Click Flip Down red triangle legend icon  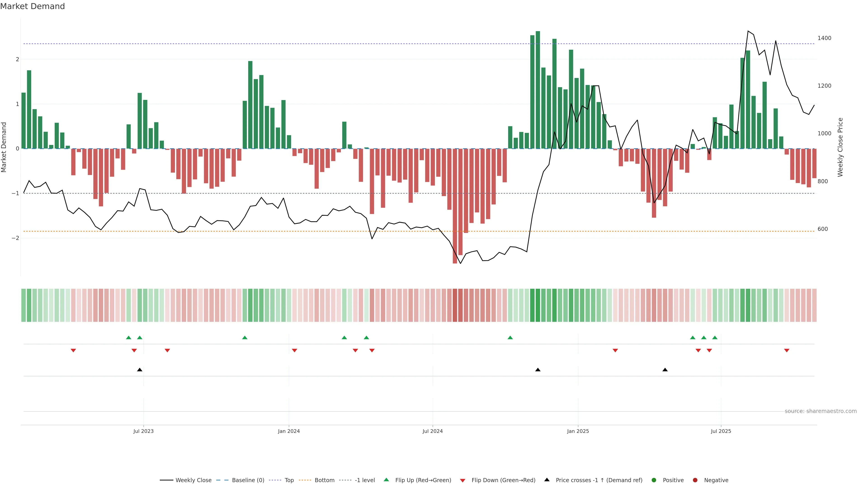463,481
